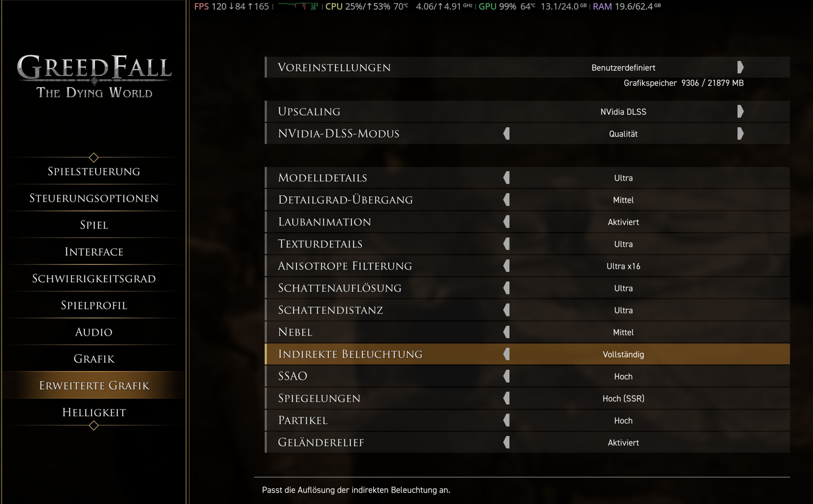
Task: Open the Audio settings menu
Action: (x=94, y=332)
